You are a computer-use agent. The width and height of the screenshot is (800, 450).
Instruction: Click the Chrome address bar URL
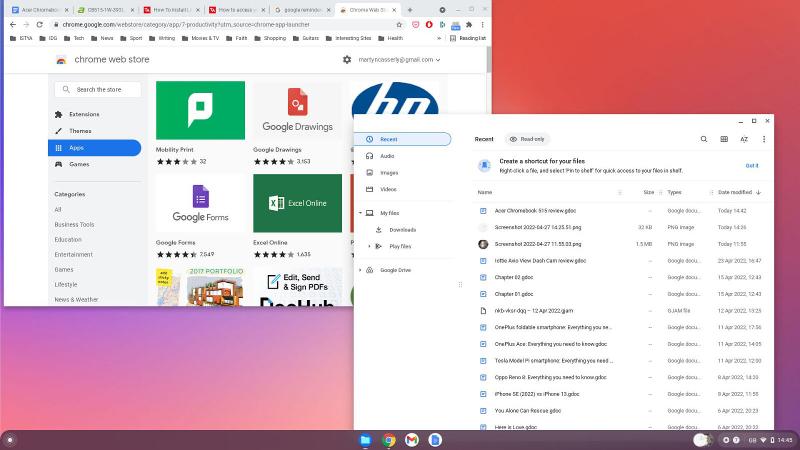tap(186, 24)
